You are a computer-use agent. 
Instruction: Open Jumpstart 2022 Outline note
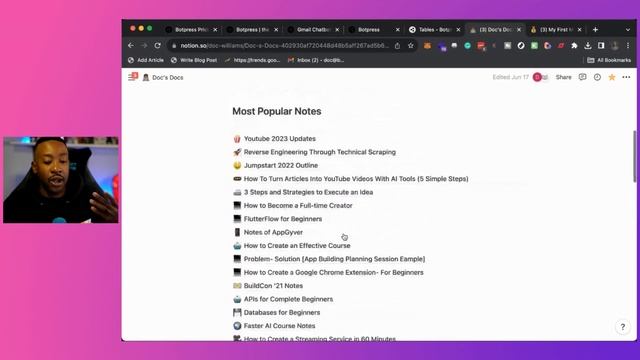pyautogui.click(x=281, y=165)
